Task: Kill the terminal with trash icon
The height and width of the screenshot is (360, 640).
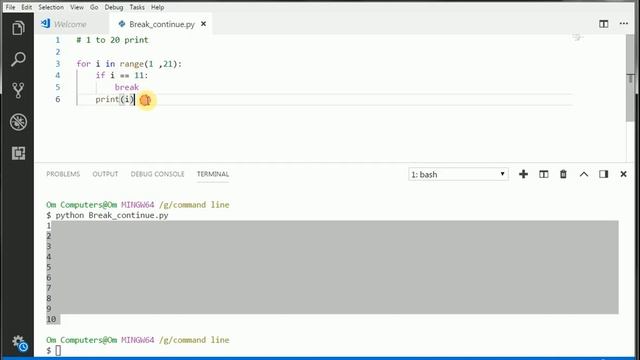Action: (x=563, y=174)
